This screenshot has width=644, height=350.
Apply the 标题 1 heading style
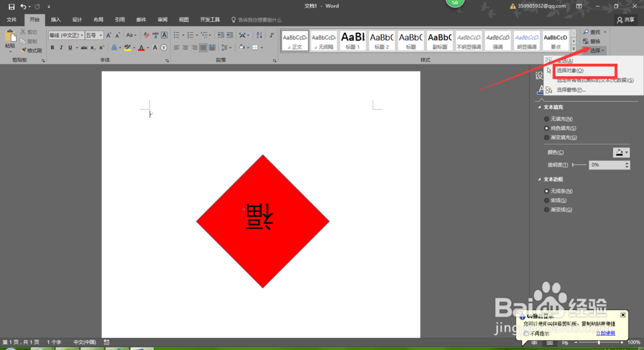[353, 41]
